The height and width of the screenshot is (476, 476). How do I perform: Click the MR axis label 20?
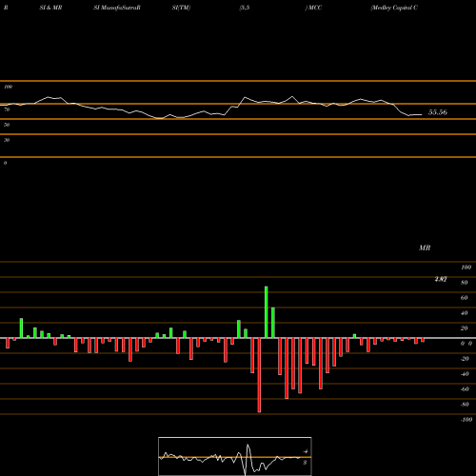pos(465,328)
